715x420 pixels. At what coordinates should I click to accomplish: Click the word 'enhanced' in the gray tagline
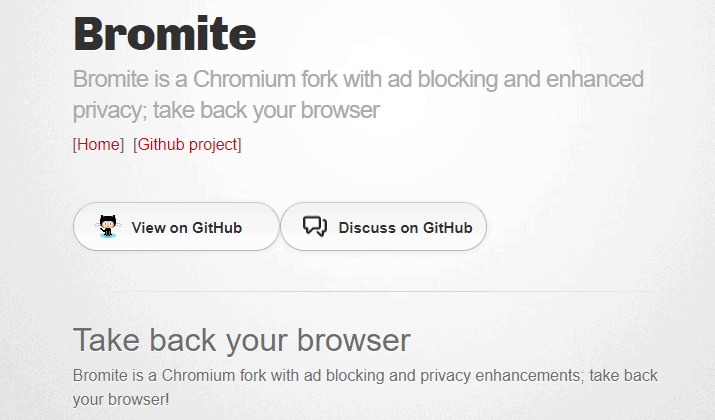pos(595,79)
